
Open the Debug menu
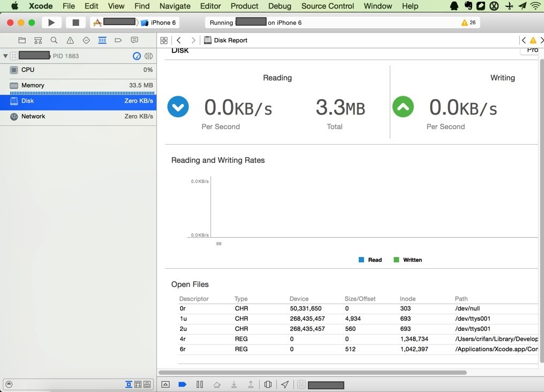click(x=279, y=6)
